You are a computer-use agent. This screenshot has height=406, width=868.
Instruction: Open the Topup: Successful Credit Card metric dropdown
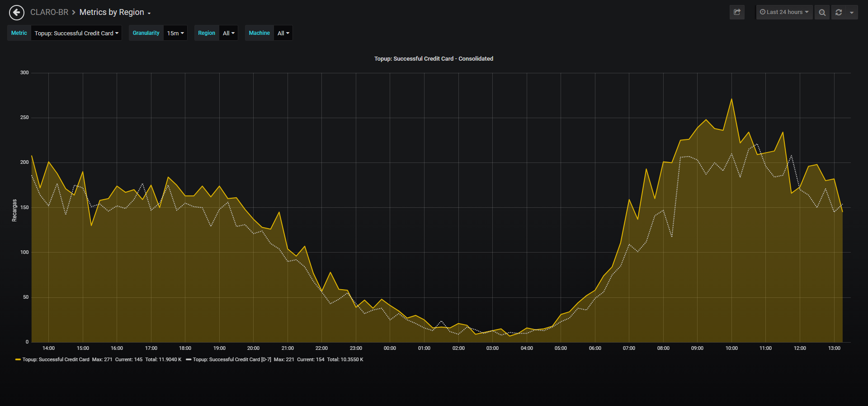pos(76,33)
